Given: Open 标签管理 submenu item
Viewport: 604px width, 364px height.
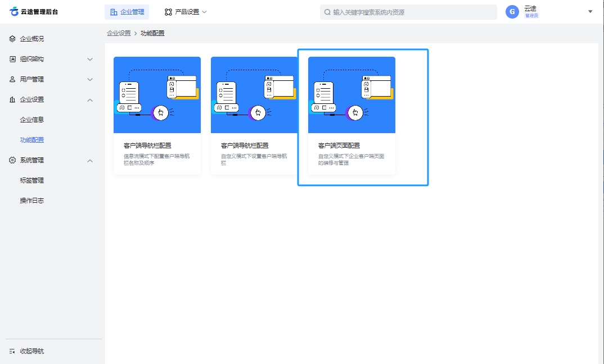Looking at the screenshot, I should [32, 180].
